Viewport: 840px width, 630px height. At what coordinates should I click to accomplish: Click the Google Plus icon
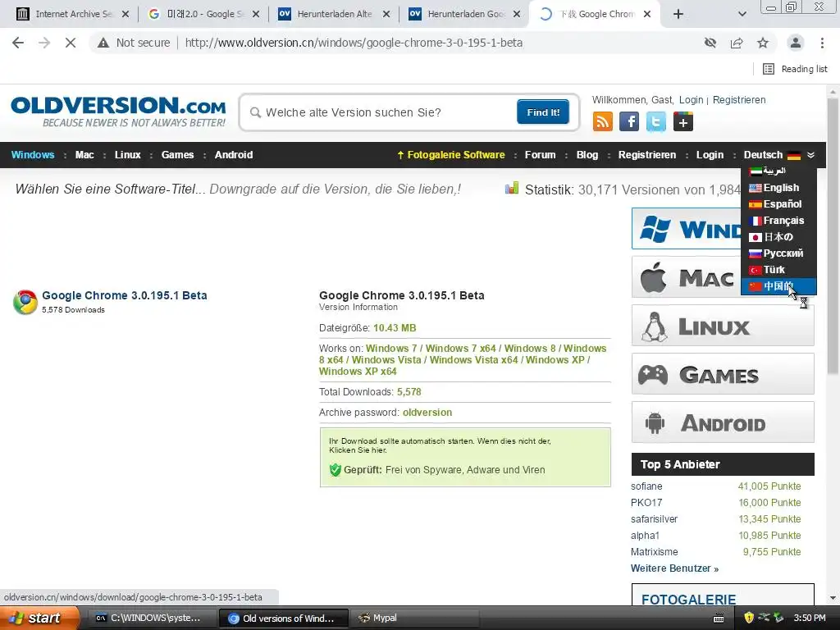click(x=683, y=121)
